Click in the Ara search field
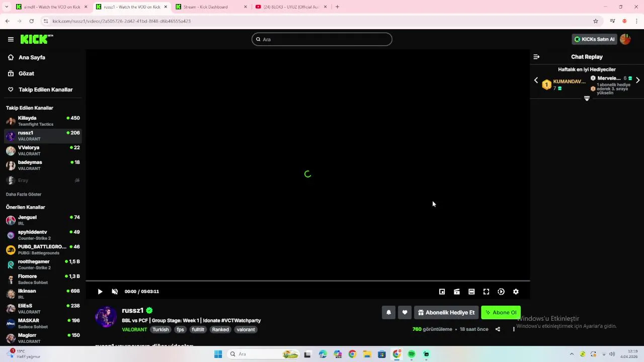Screen dimensions: 644x362 tap(322, 39)
